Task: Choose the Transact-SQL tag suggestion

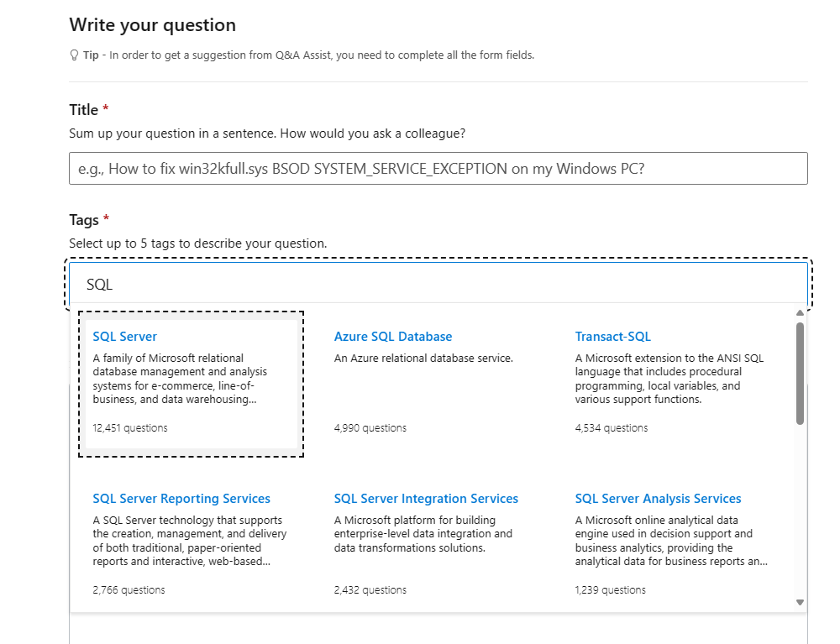Action: coord(613,336)
